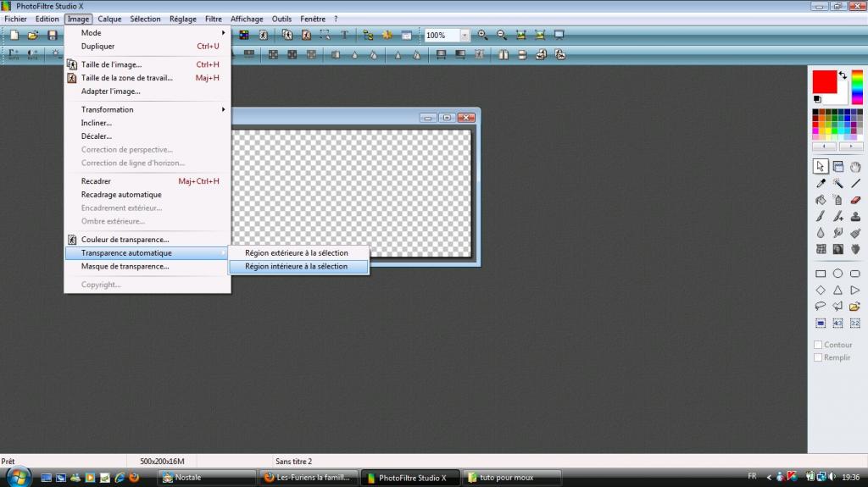Click the Text tool T icon
This screenshot has width=868, height=487.
pos(344,35)
